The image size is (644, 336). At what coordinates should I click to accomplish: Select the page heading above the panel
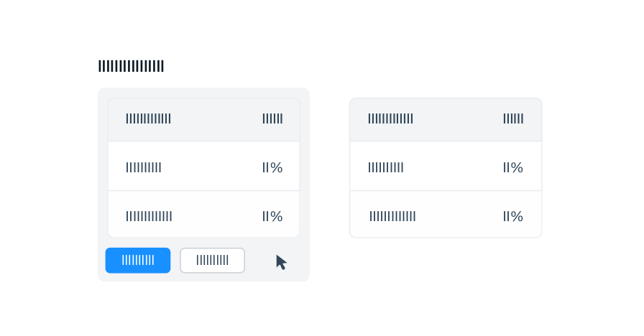pos(131,66)
